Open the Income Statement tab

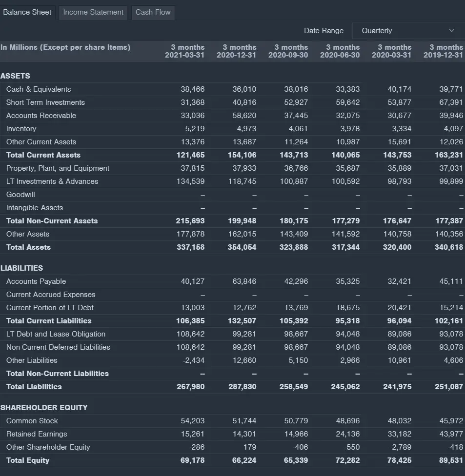[x=93, y=13]
